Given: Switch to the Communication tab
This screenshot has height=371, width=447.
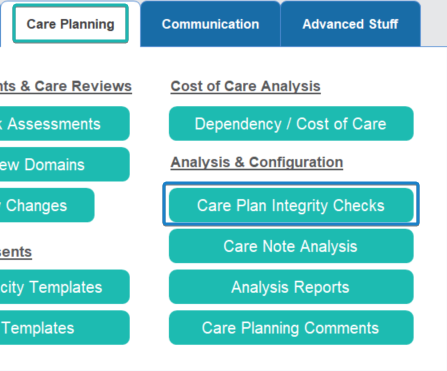Looking at the screenshot, I should (210, 24).
